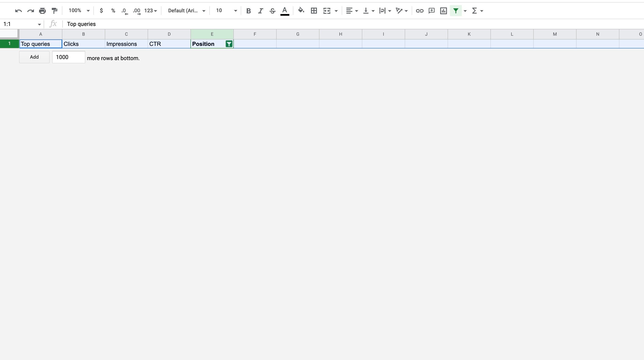The image size is (644, 360).
Task: Open the more number formats dropdown
Action: [x=151, y=11]
